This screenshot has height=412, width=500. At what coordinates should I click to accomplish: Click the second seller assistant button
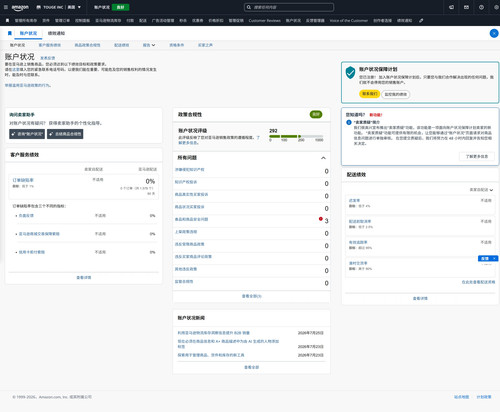coord(65,134)
